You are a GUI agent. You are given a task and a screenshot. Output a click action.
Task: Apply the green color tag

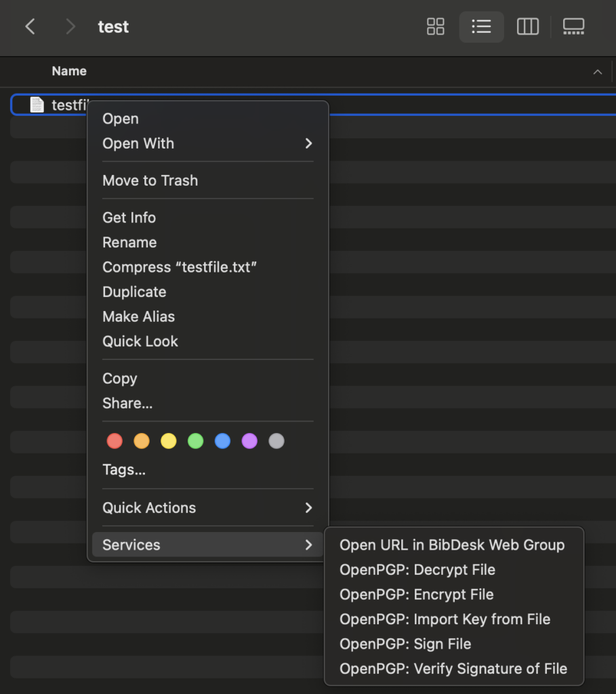click(195, 441)
